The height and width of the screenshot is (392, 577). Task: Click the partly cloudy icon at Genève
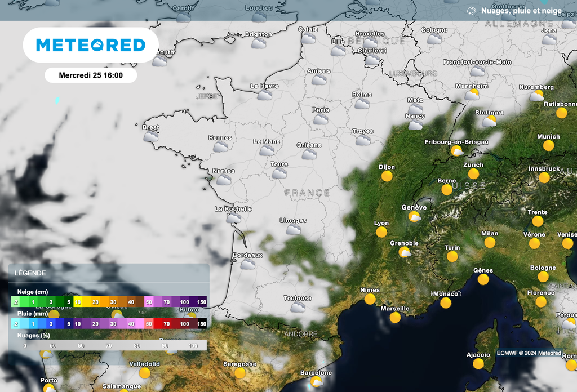[x=415, y=216]
